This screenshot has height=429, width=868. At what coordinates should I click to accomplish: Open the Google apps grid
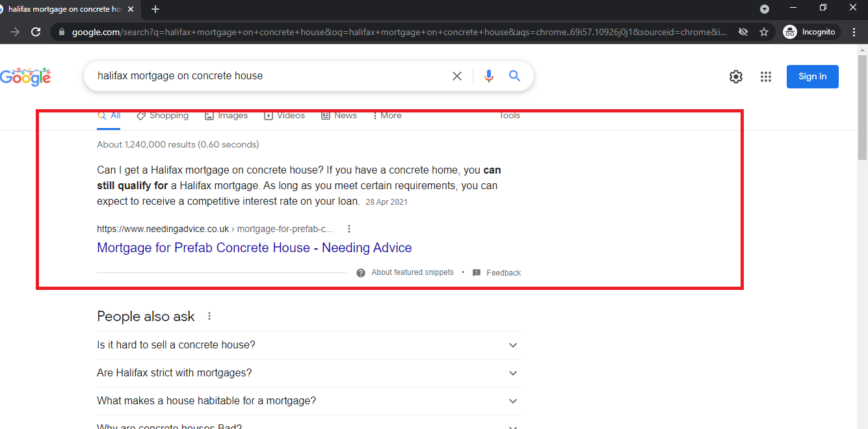tap(765, 77)
